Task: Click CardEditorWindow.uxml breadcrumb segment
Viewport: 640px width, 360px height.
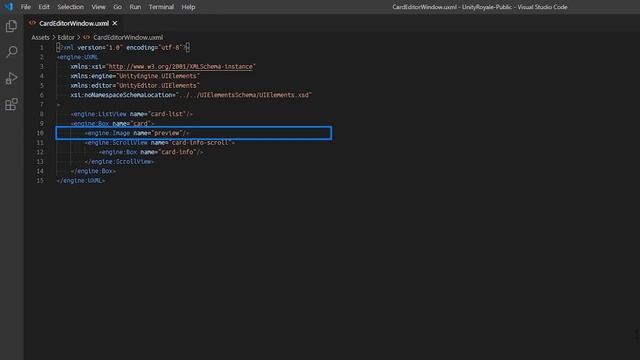Action: [128, 37]
